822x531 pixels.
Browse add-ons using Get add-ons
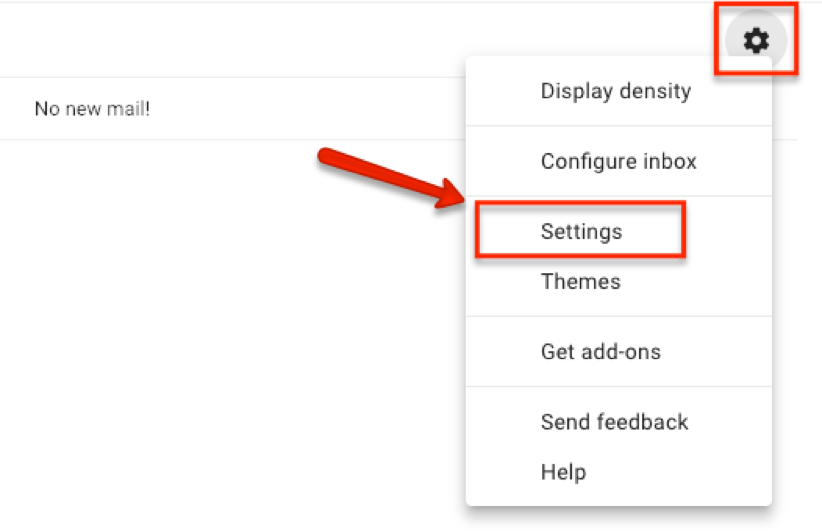(600, 352)
